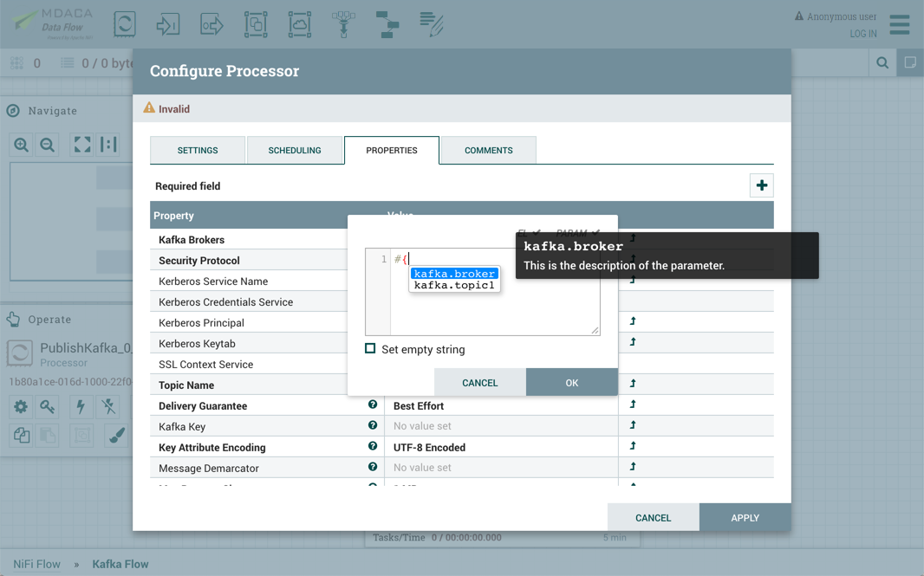Image resolution: width=924 pixels, height=576 pixels.
Task: Click the Process Group toolbar icon
Action: click(x=256, y=24)
